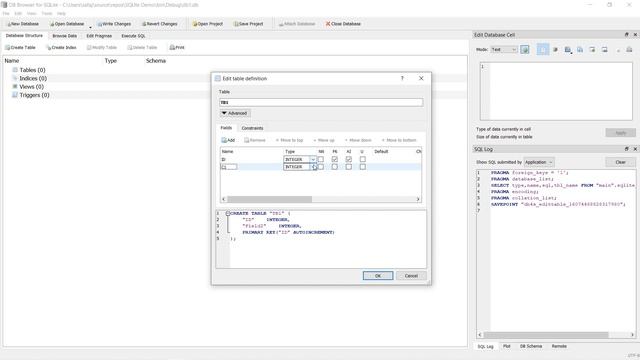Click the Save Project toolbar button
This screenshot has height=360, width=640.
(248, 24)
